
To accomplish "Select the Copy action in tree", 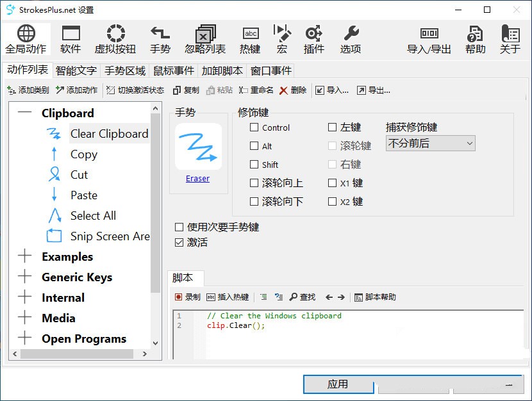I will (x=84, y=154).
